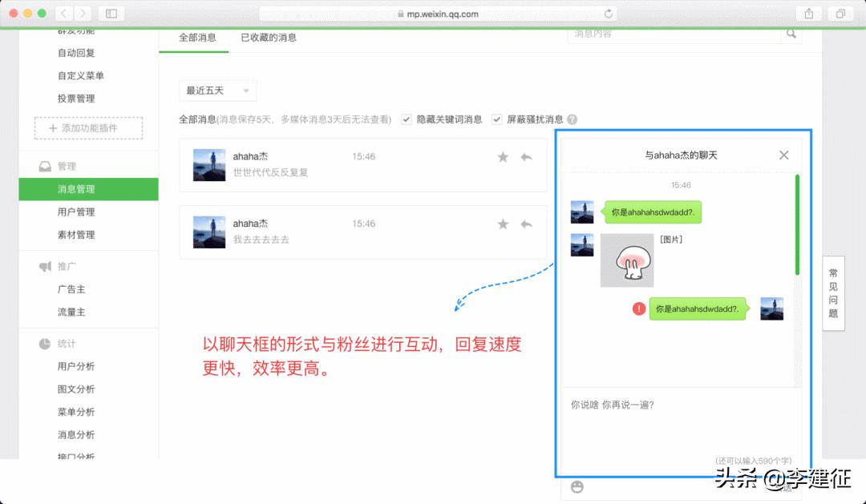The height and width of the screenshot is (504, 866).
Task: Click the search magnifier beside 消息内容
Action: pos(791,34)
